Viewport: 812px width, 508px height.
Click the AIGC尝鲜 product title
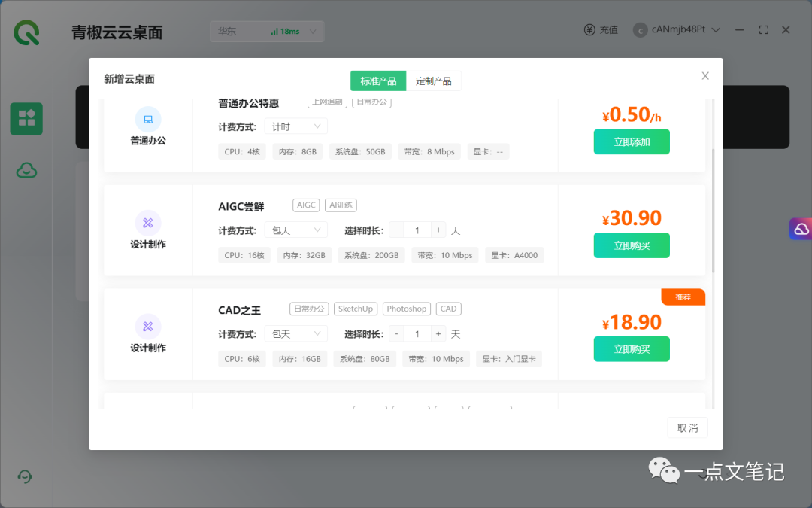click(x=241, y=206)
